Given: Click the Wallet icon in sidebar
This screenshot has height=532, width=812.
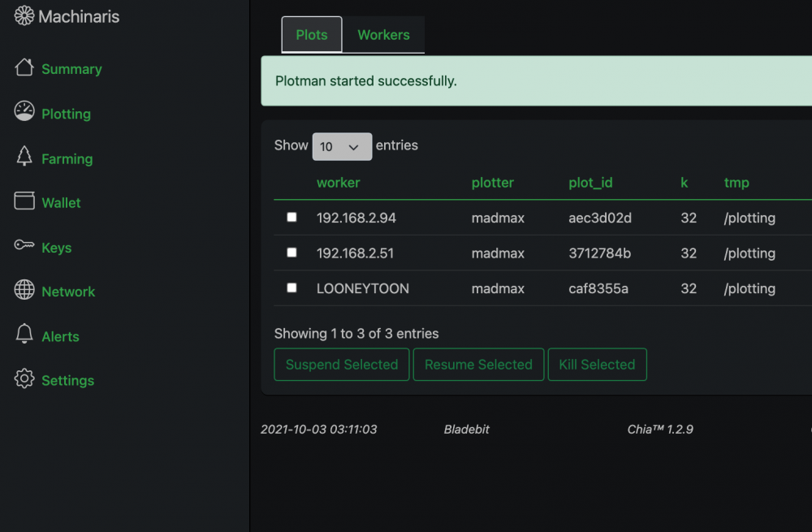Looking at the screenshot, I should click(24, 201).
